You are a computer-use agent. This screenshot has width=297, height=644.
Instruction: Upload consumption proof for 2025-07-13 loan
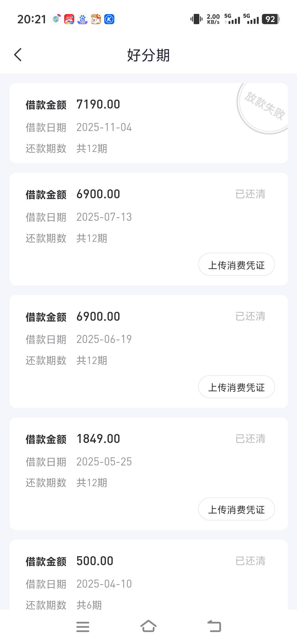click(x=236, y=264)
